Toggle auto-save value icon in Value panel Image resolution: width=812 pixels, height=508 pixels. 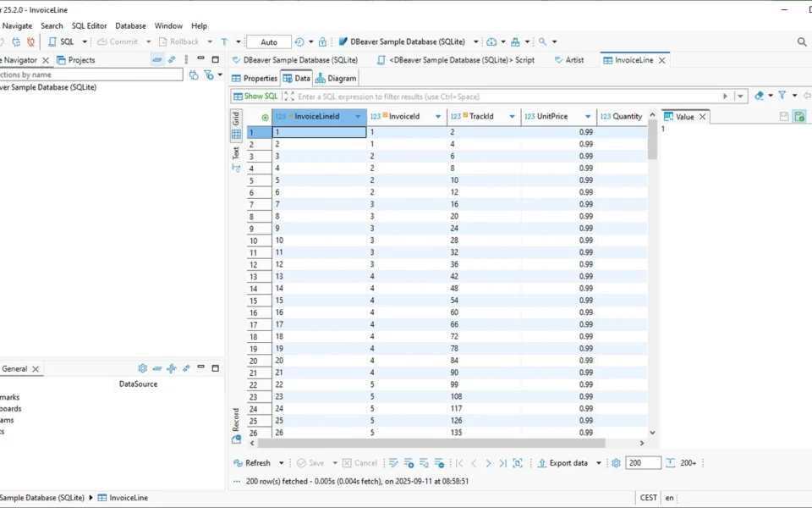pyautogui.click(x=799, y=117)
